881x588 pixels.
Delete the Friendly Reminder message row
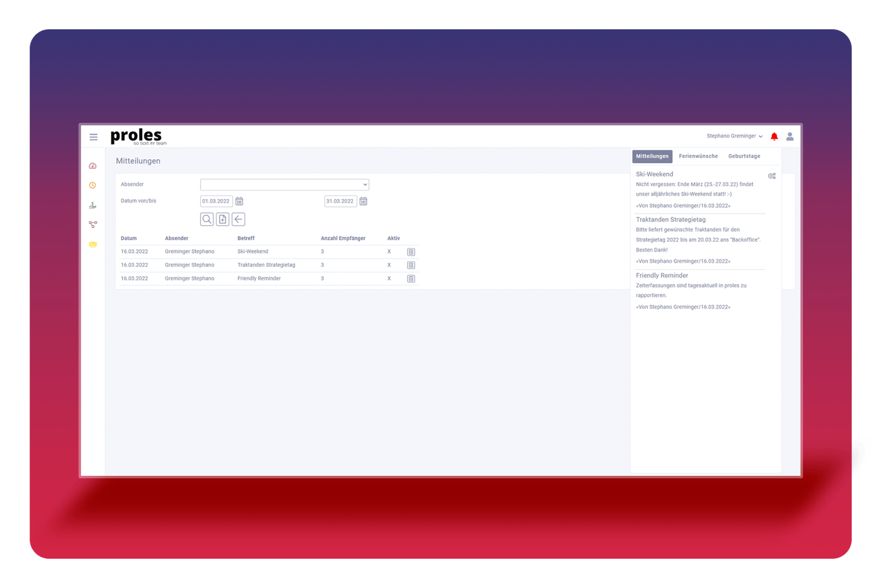[411, 279]
